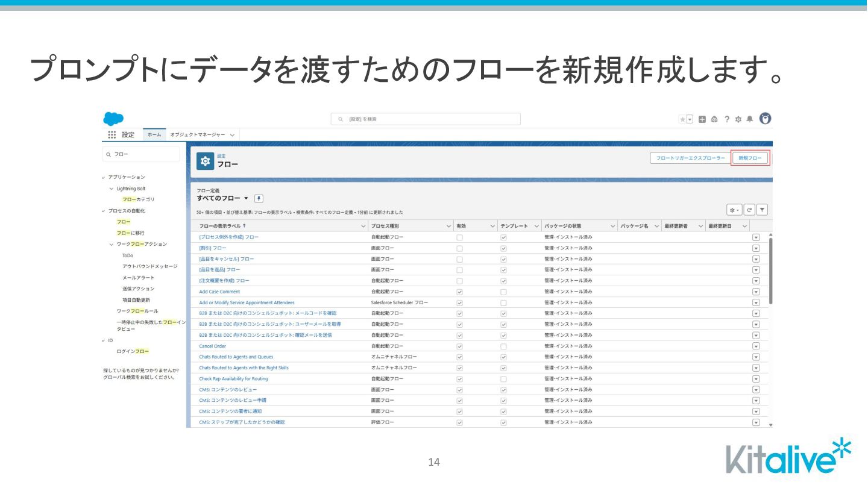Open the Add Case Comment flow link
868x488 pixels.
tap(219, 292)
